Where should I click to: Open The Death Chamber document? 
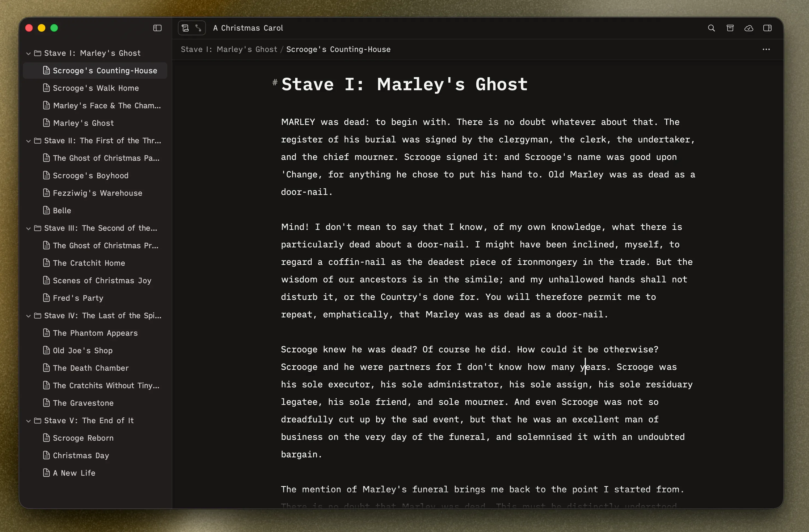pyautogui.click(x=95, y=368)
